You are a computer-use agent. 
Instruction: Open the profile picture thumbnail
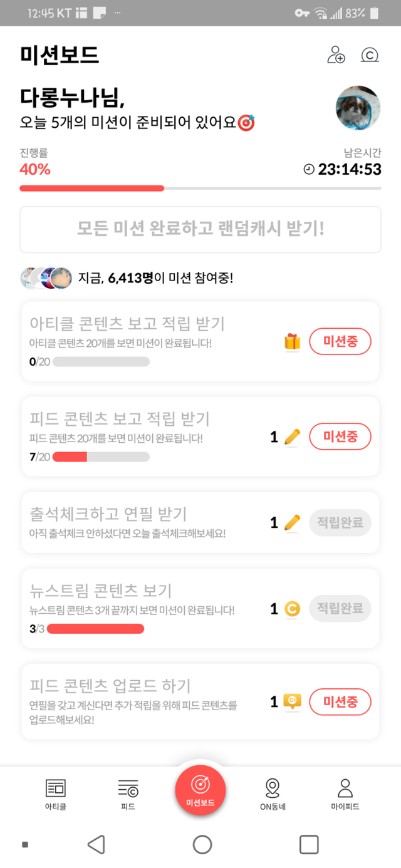358,108
